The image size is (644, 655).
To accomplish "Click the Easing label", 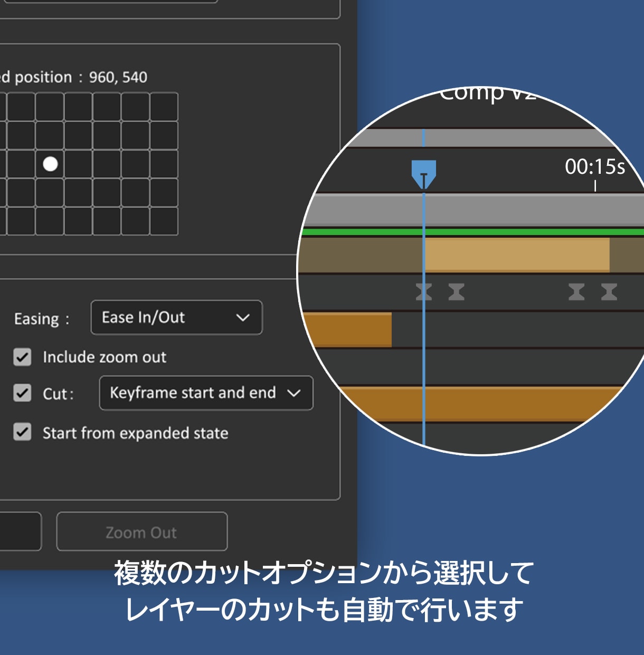I will 42,319.
